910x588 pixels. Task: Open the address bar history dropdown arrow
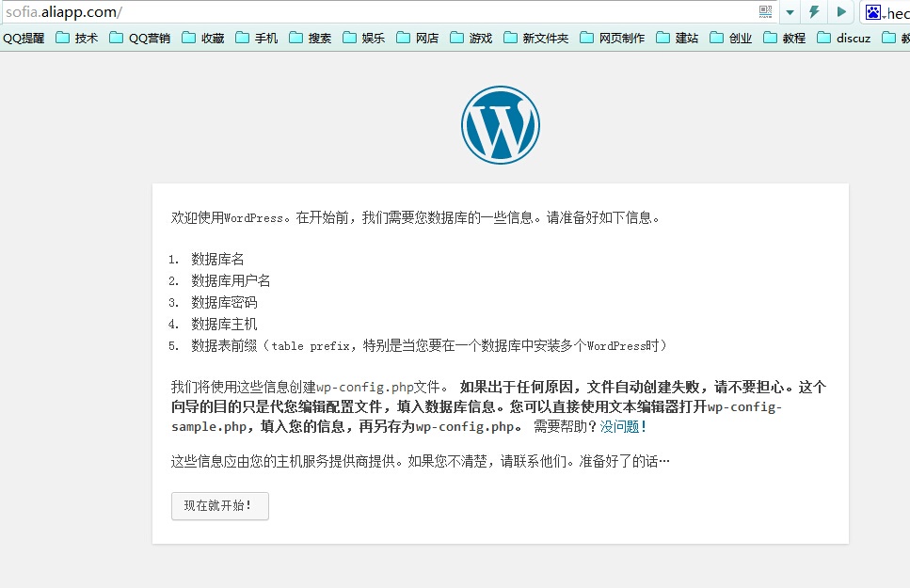[x=790, y=12]
